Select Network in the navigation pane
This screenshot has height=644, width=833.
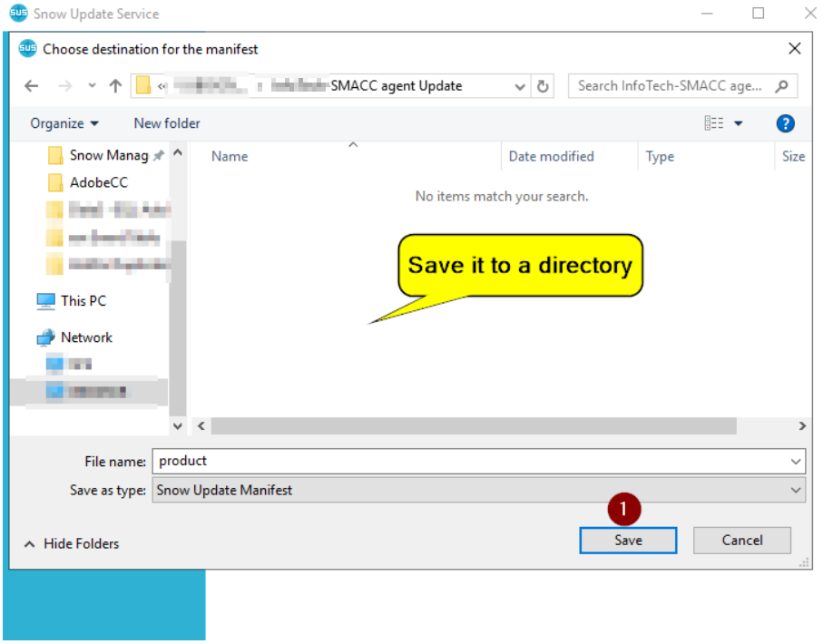[x=75, y=337]
